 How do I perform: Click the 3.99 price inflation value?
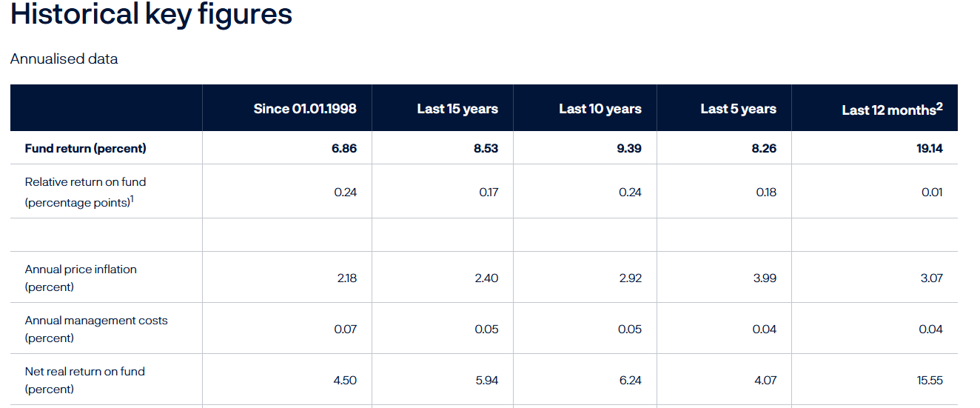[x=765, y=278]
